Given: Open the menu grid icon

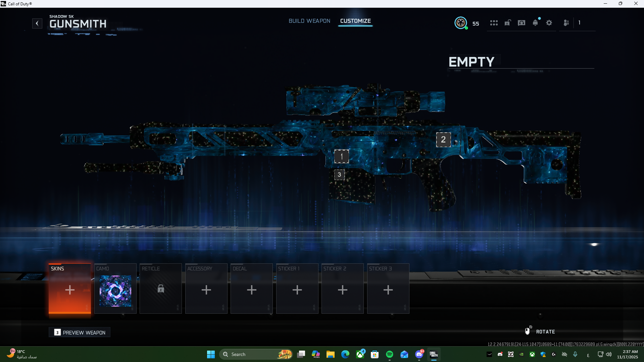Looking at the screenshot, I should tap(494, 23).
